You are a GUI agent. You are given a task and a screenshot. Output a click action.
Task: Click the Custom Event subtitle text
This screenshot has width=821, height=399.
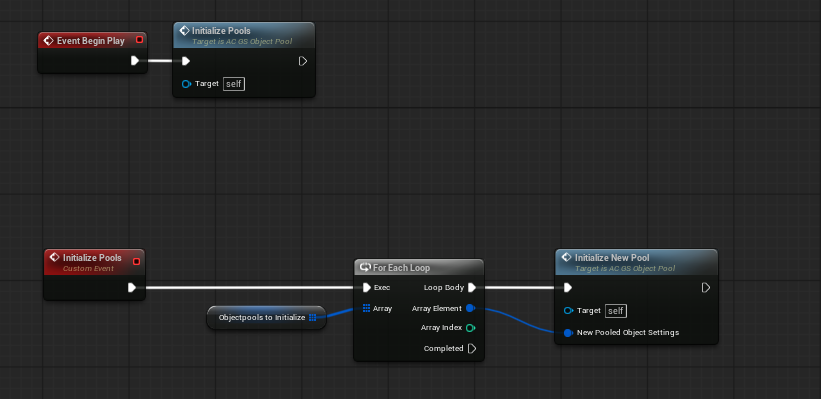click(x=88, y=269)
